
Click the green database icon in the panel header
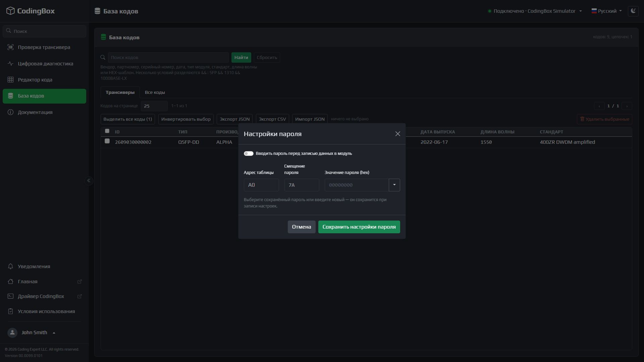[x=103, y=37]
